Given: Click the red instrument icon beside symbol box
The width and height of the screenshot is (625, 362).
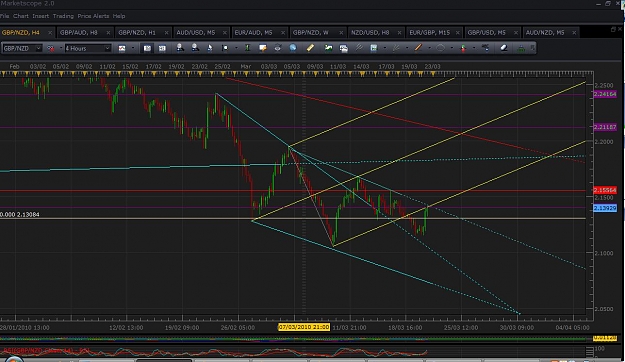Looking at the screenshot, I should click(51, 48).
